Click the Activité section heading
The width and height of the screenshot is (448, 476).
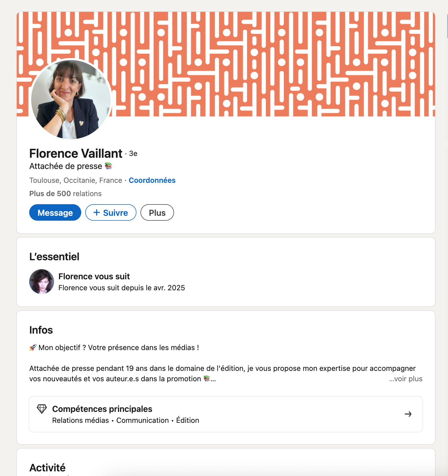click(x=47, y=468)
